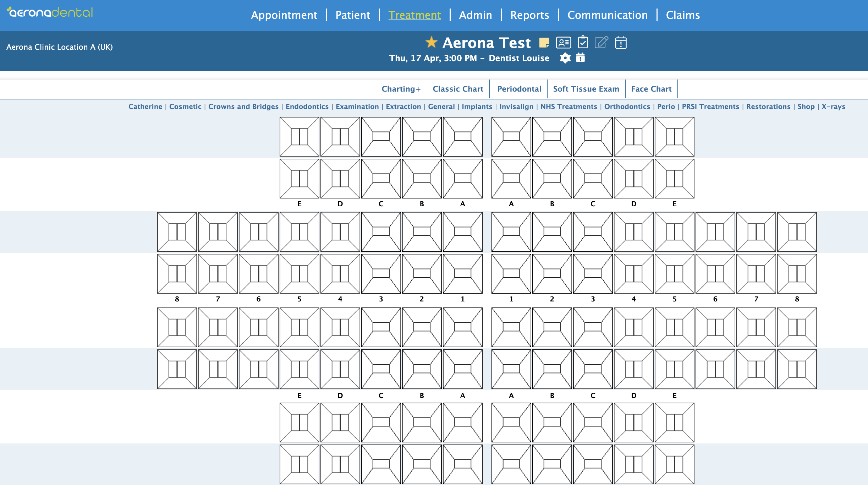Viewport: 868px width, 485px height.
Task: Click the Aerona Clinic Location A (UK) text
Action: click(60, 47)
